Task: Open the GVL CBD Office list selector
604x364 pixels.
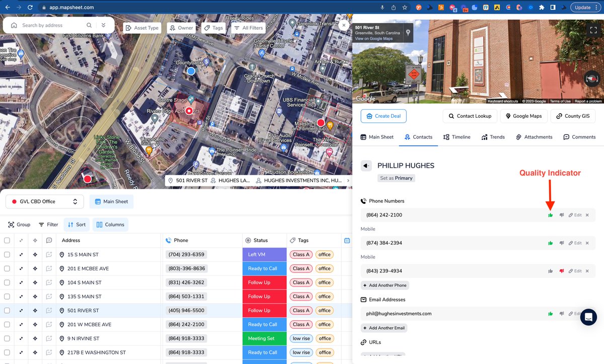Action: coord(45,201)
